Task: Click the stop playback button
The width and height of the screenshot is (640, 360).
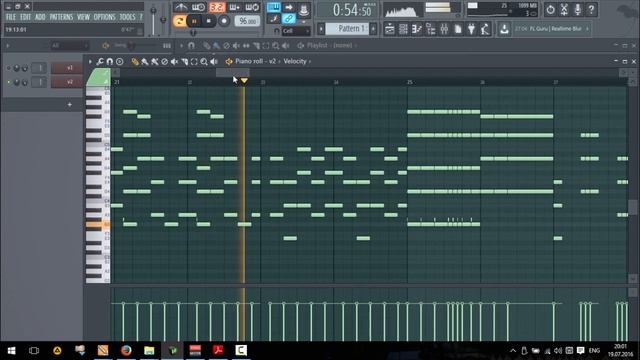Action: pos(209,21)
